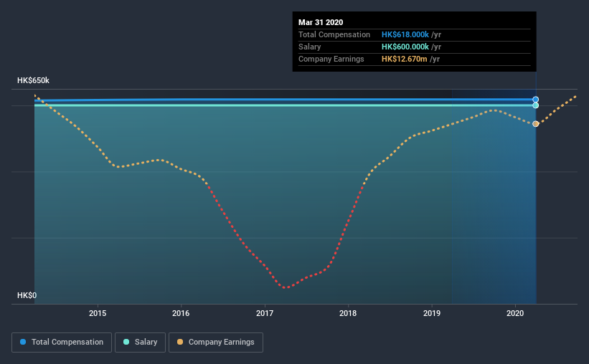Click the 2017 x-axis label

click(265, 313)
